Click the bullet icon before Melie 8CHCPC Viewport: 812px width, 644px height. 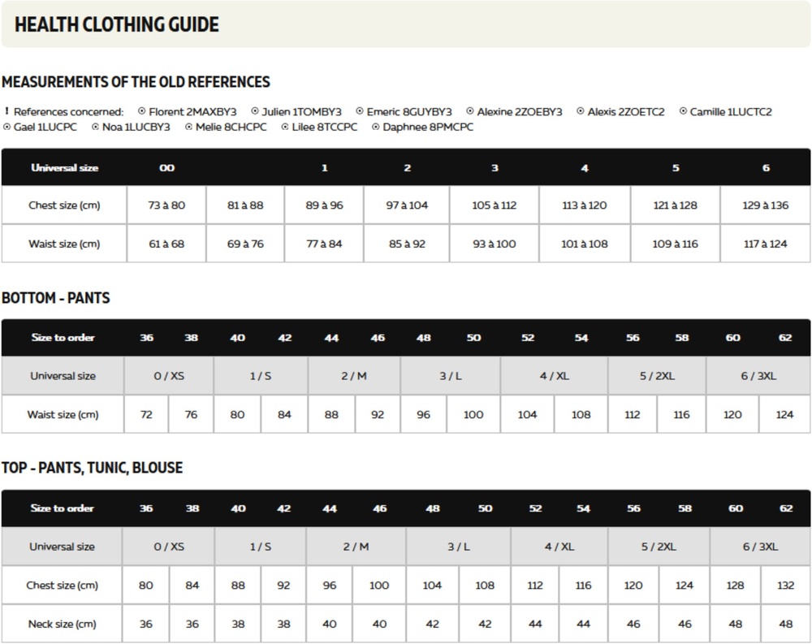(x=188, y=127)
